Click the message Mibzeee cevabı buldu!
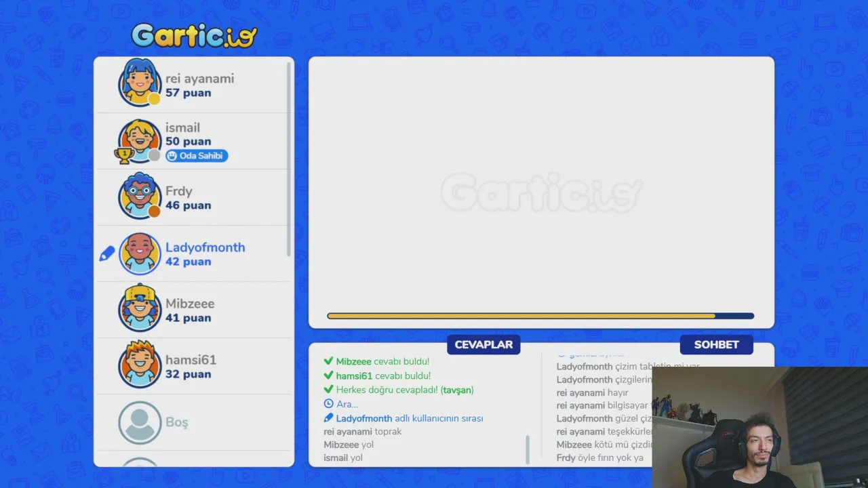Screen dimensions: 868x488 click(x=383, y=361)
